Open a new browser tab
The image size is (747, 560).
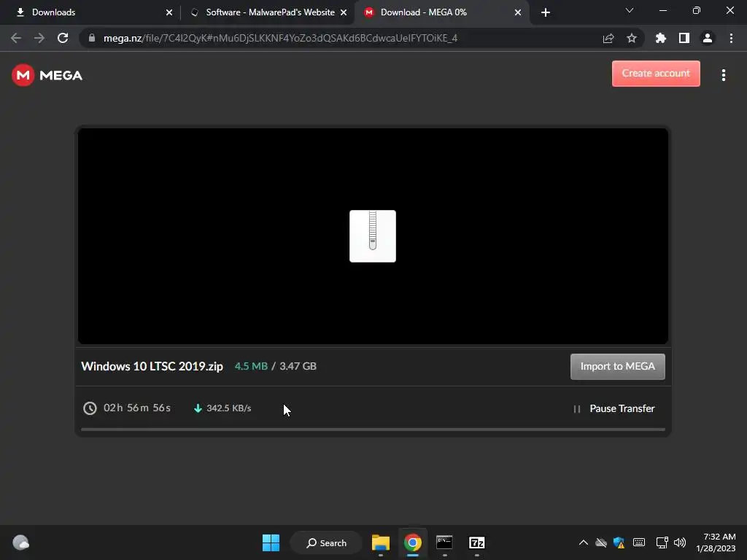tap(546, 12)
